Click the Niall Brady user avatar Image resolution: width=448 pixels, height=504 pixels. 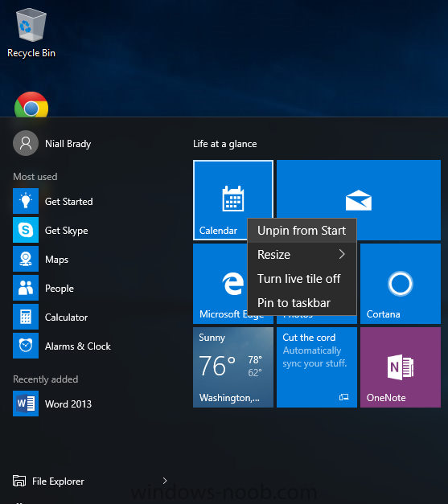click(26, 143)
